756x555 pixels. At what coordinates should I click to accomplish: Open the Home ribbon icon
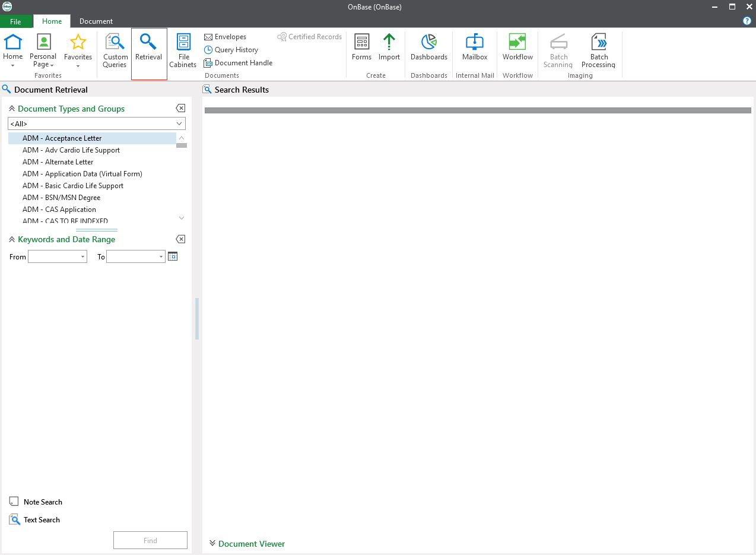(x=13, y=42)
